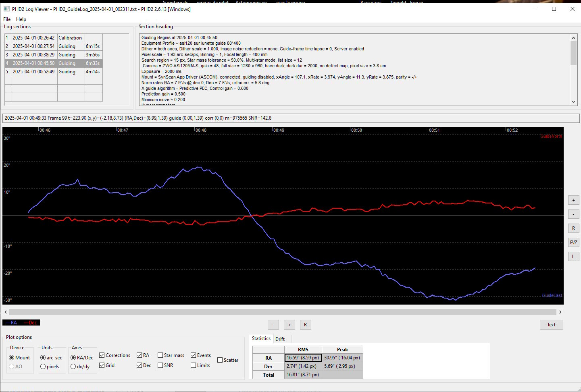Click section heading scroll down arrow

(x=574, y=102)
